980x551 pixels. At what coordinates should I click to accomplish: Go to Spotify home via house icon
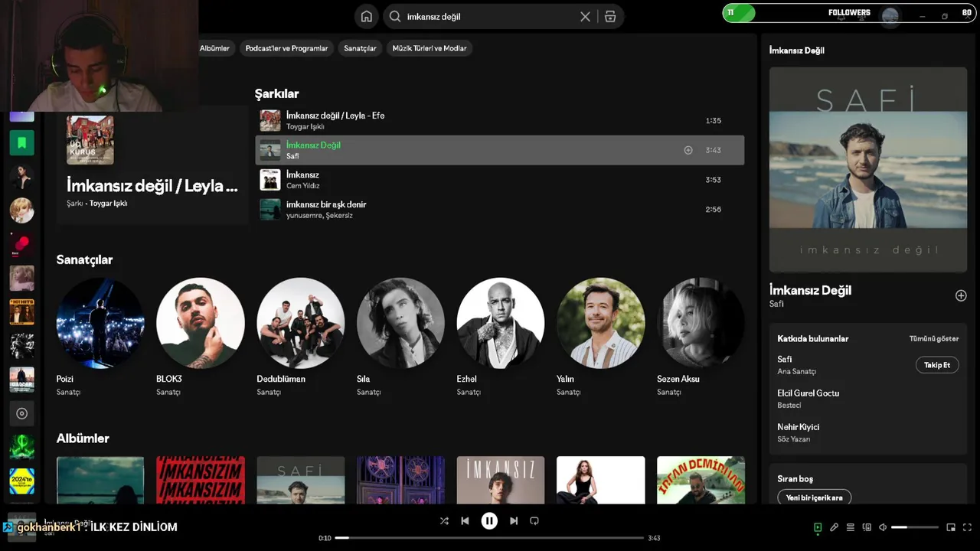[367, 17]
